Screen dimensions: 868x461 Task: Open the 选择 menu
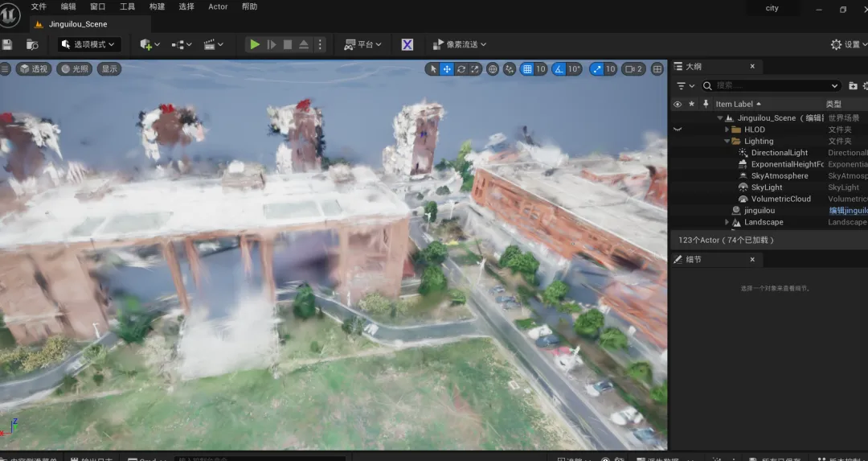186,6
